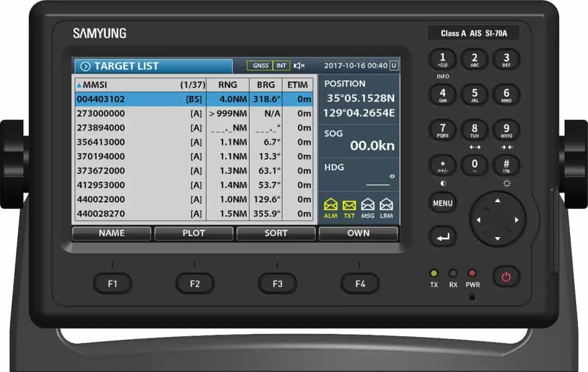Toggle the GNSS status indicator
The width and height of the screenshot is (588, 372).
260,66
